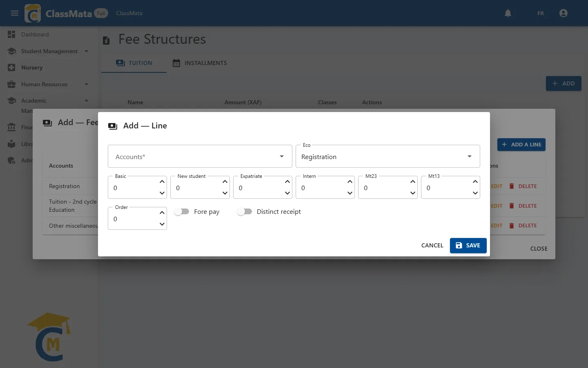Enable the Fore pay switch
This screenshot has width=588, height=368.
[182, 211]
